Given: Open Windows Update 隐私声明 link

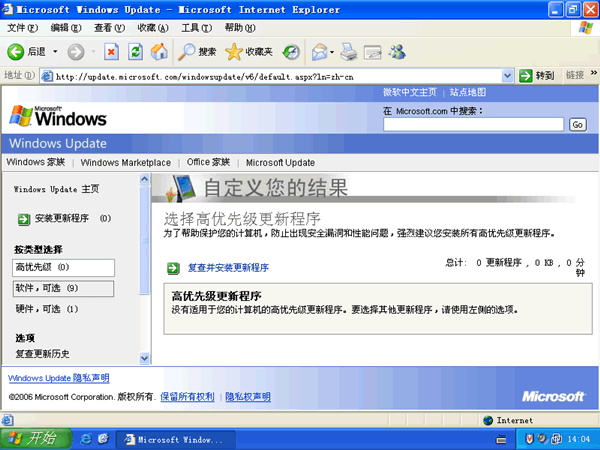Looking at the screenshot, I should click(x=59, y=378).
